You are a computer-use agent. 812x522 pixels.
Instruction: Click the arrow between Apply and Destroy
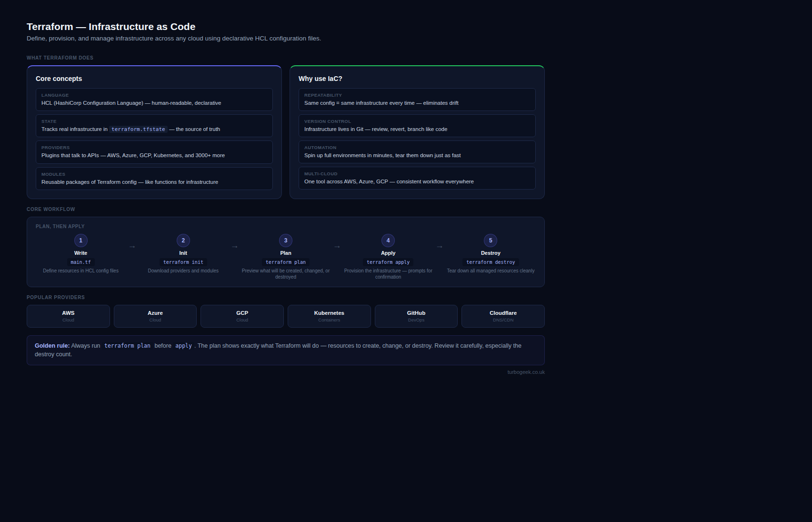tap(439, 247)
